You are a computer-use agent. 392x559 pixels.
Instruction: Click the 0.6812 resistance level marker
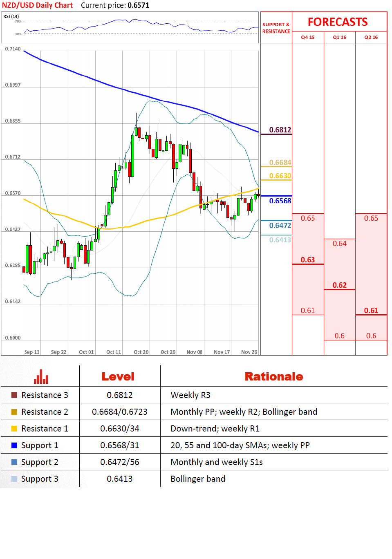coord(280,130)
